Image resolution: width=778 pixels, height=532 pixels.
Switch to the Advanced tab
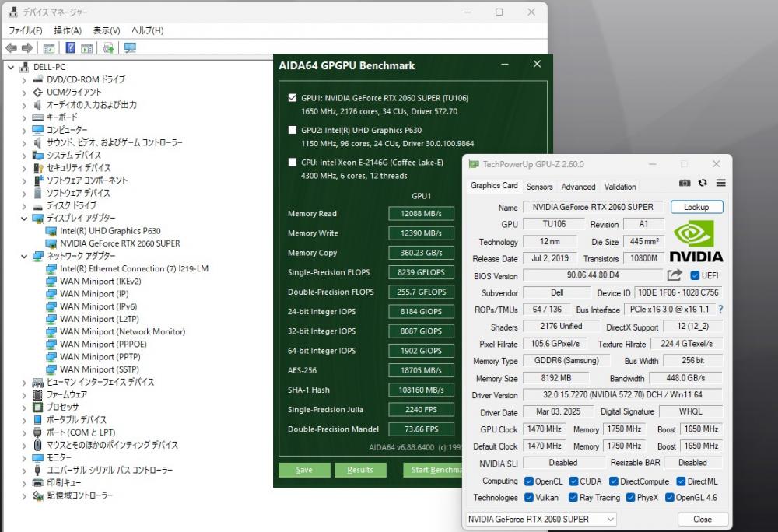(578, 187)
